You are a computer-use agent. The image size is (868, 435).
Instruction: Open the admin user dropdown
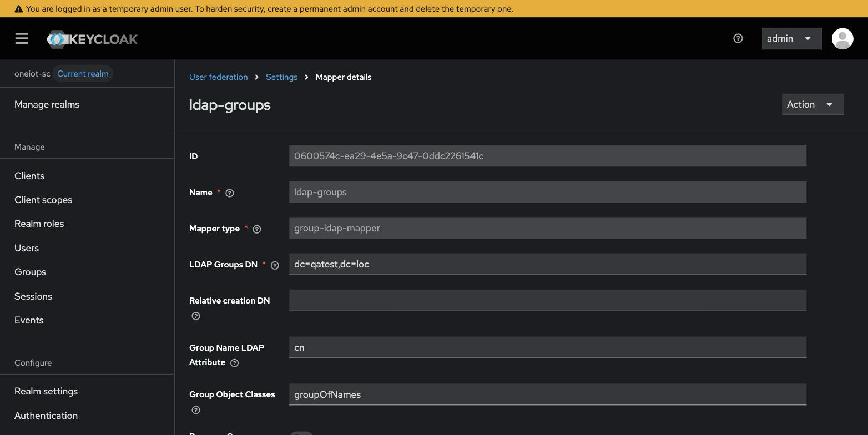pos(791,38)
